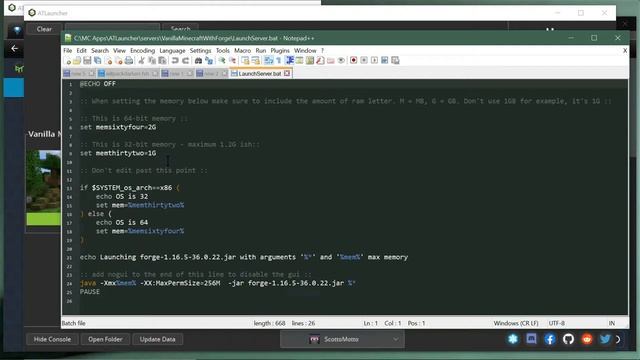Screen dimensions: 640x360
Task: Close the LaunchServer.bat tab with red X
Action: click(x=287, y=73)
